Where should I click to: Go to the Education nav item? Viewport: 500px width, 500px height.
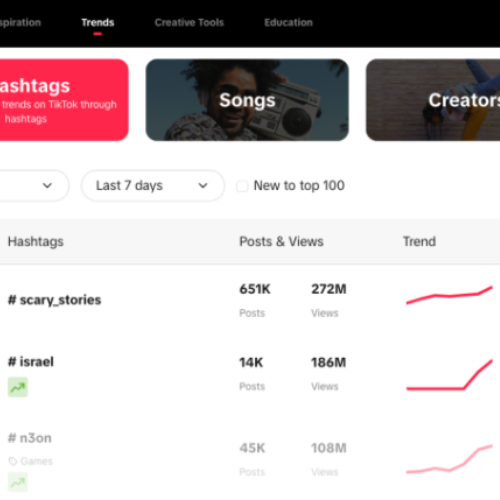point(288,23)
